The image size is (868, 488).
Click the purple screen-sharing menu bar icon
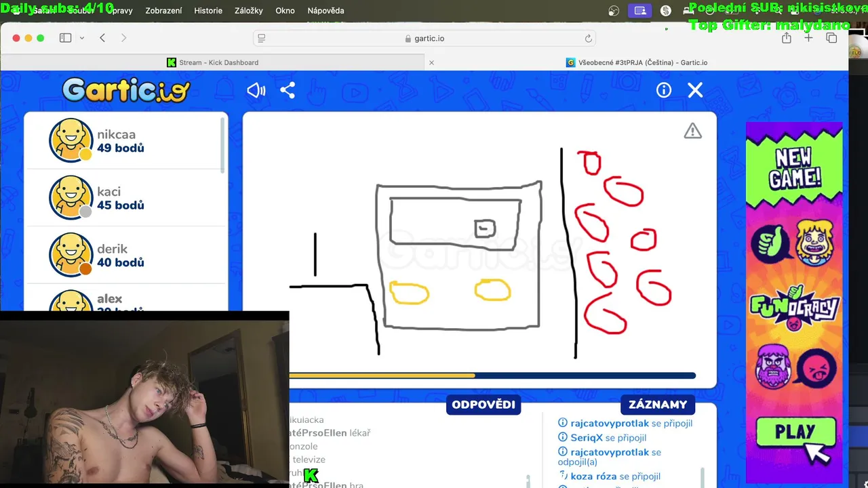(639, 11)
